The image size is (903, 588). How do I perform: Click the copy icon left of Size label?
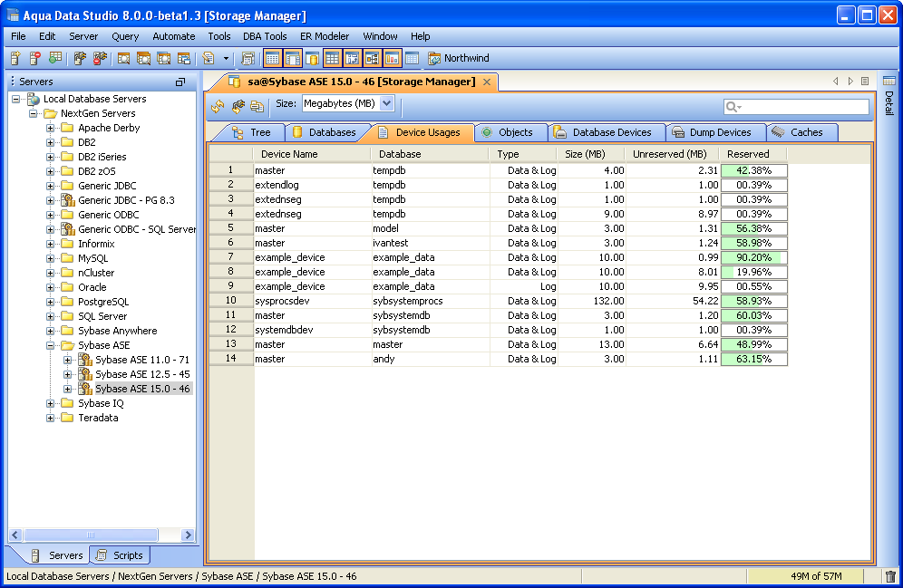coord(257,106)
